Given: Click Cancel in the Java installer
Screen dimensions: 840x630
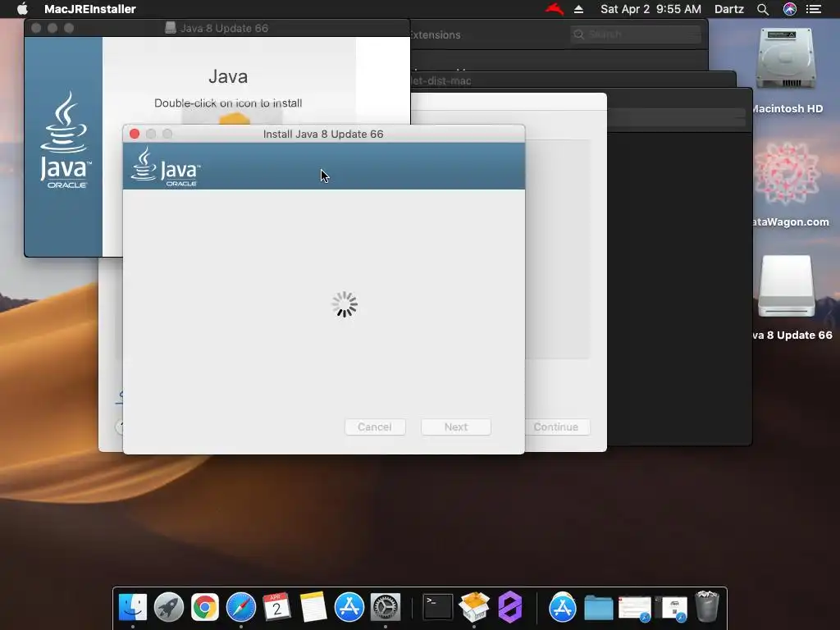Looking at the screenshot, I should (375, 427).
